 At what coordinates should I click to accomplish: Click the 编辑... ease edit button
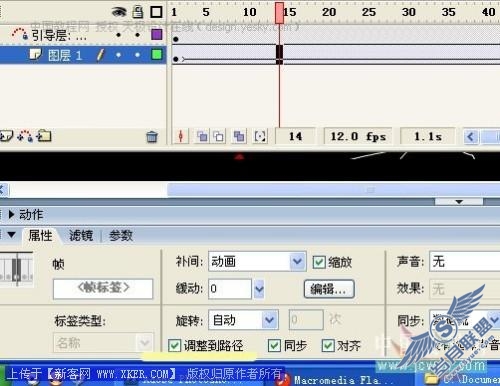(329, 289)
